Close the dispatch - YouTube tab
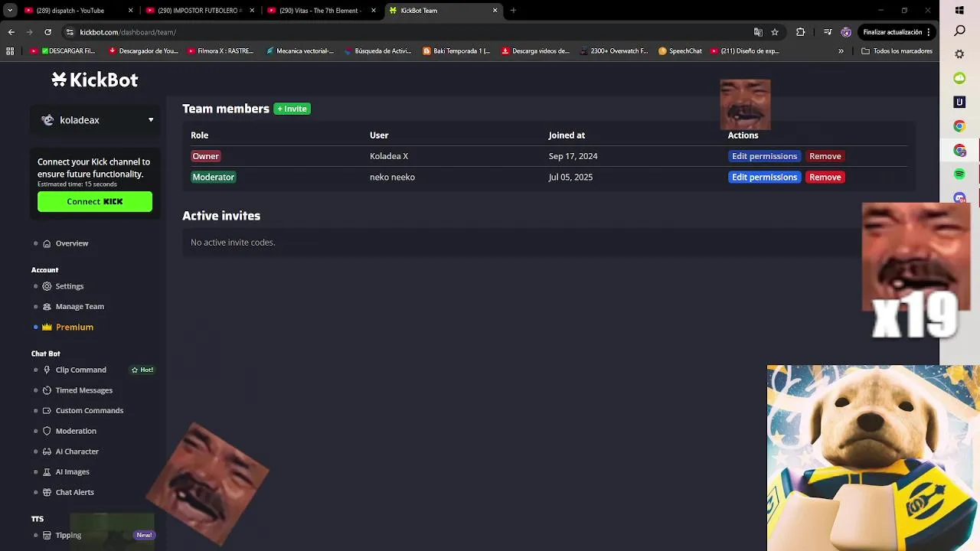This screenshot has width=980, height=551. pyautogui.click(x=130, y=11)
